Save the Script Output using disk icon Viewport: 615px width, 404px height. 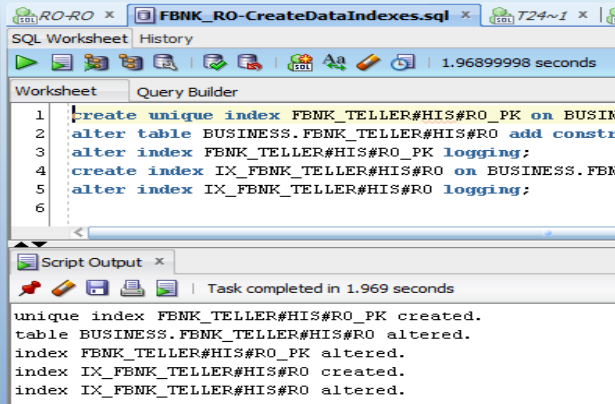click(x=97, y=288)
